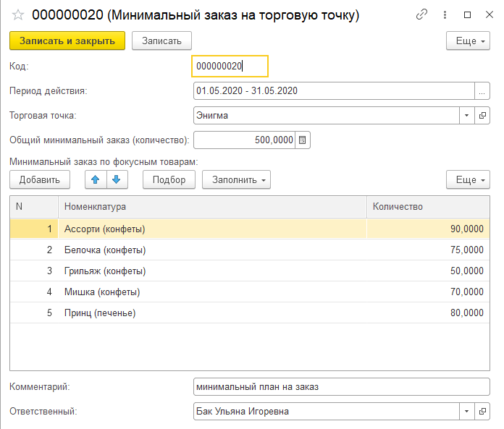This screenshot has width=504, height=429.
Task: Click the Количество column header
Action: tap(428, 207)
